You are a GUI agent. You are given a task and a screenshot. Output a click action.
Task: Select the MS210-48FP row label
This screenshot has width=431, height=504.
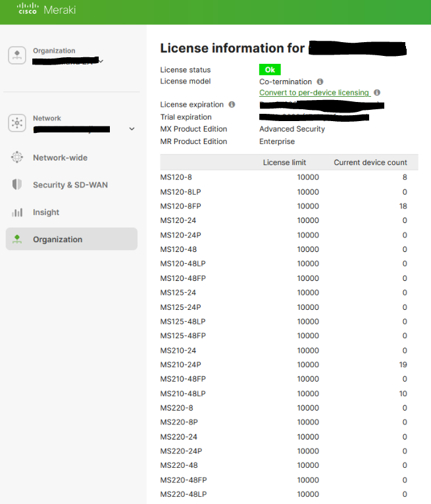(x=183, y=378)
